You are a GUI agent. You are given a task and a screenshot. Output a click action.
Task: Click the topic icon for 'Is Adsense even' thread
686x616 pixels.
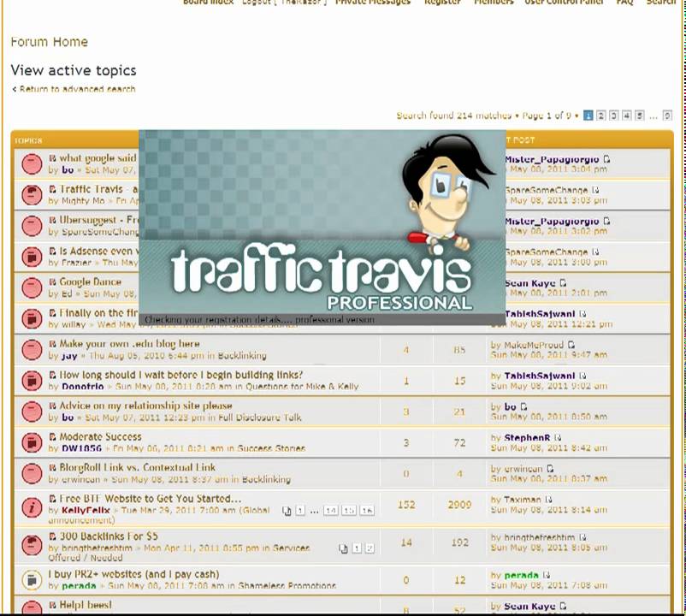pos(32,257)
